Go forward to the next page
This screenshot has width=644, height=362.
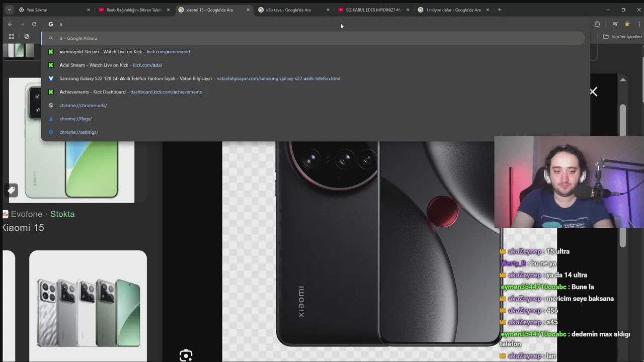click(22, 24)
